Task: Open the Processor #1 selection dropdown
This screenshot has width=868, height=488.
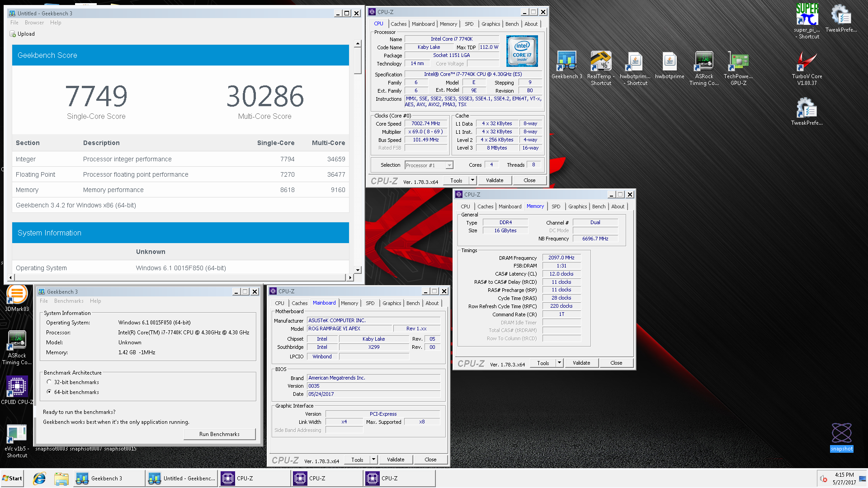Action: click(449, 165)
